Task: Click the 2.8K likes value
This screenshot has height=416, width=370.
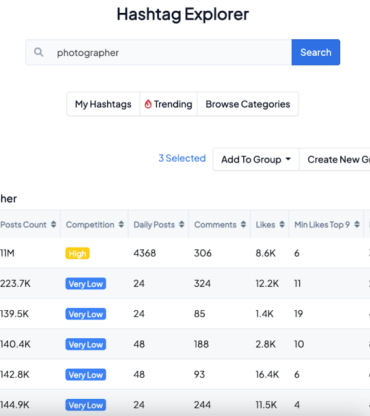Action: (266, 344)
